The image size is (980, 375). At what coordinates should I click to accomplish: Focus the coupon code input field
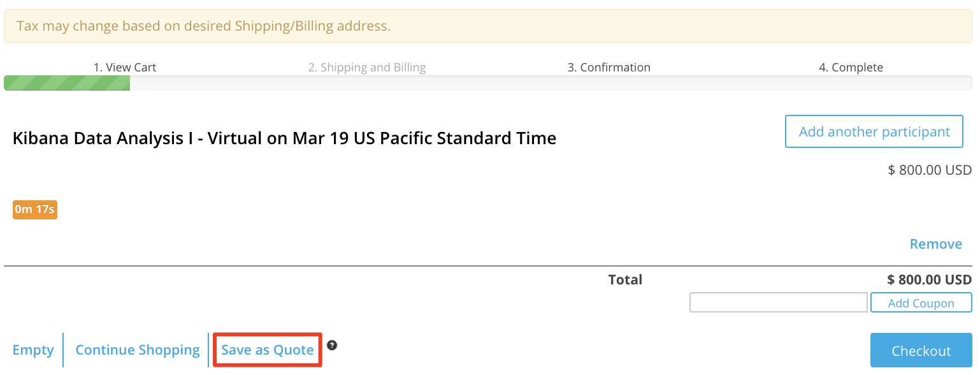779,302
